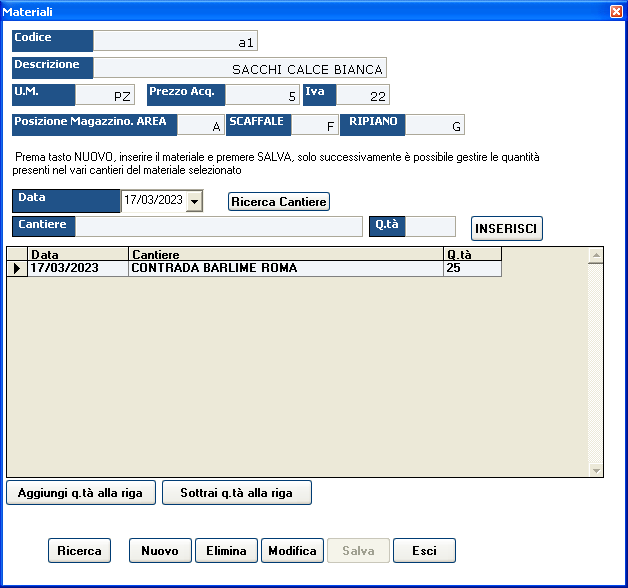
Task: Click the INSERISCI button
Action: 507,228
